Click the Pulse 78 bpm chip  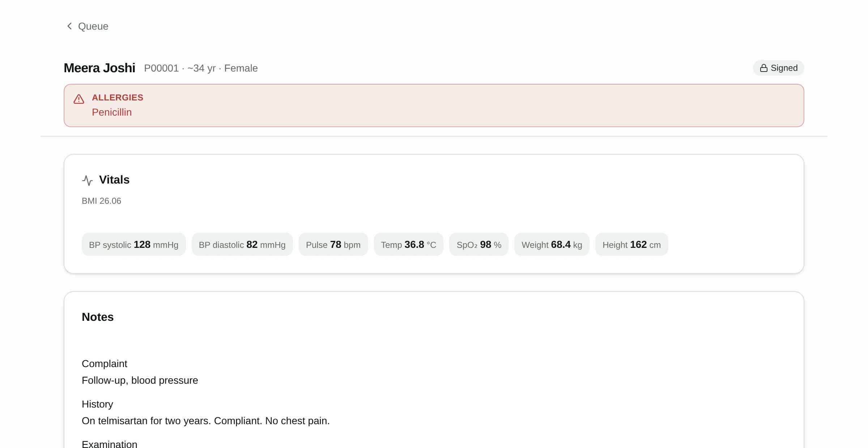coord(333,245)
